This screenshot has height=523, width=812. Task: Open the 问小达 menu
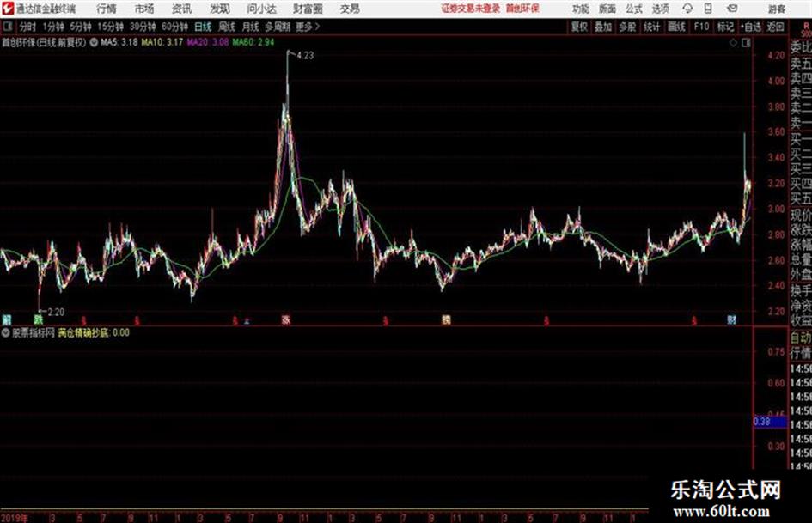[x=261, y=9]
